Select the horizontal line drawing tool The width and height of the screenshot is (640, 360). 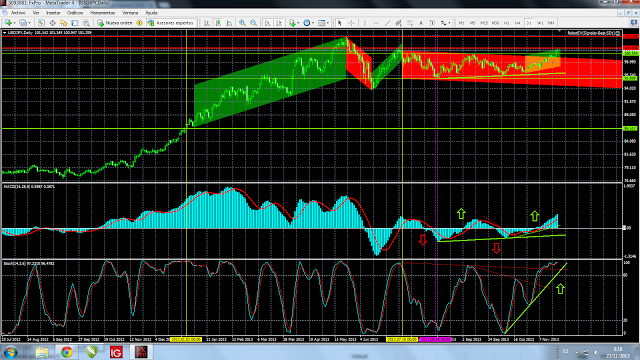(x=376, y=23)
